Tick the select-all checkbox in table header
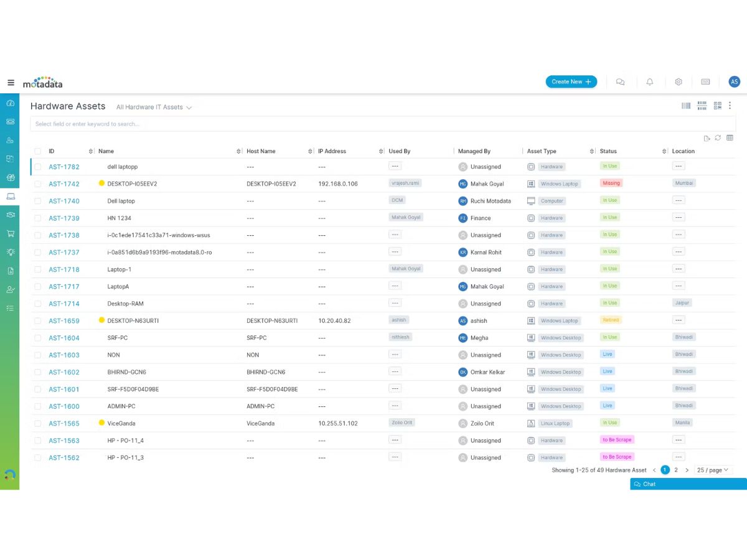 pos(38,151)
